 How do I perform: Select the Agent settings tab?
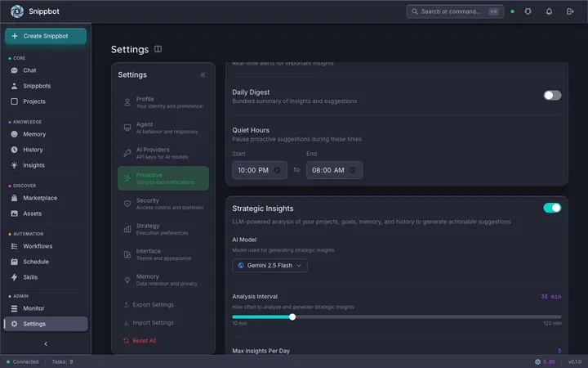pos(163,128)
